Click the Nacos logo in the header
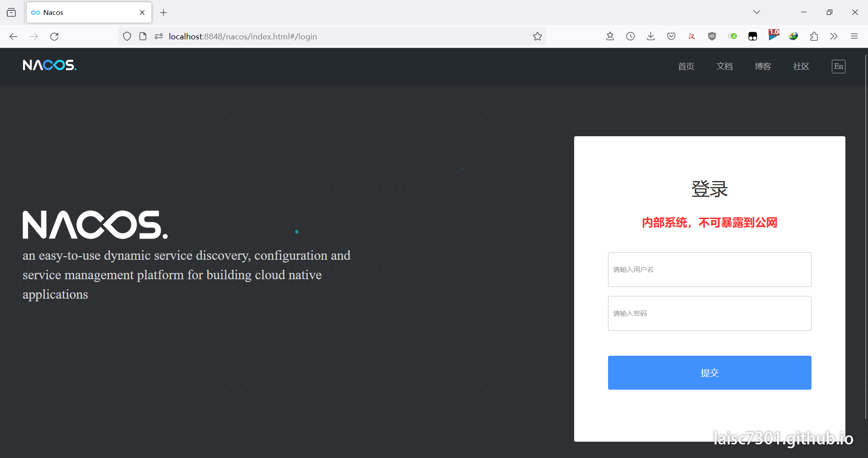The height and width of the screenshot is (458, 868). (50, 65)
